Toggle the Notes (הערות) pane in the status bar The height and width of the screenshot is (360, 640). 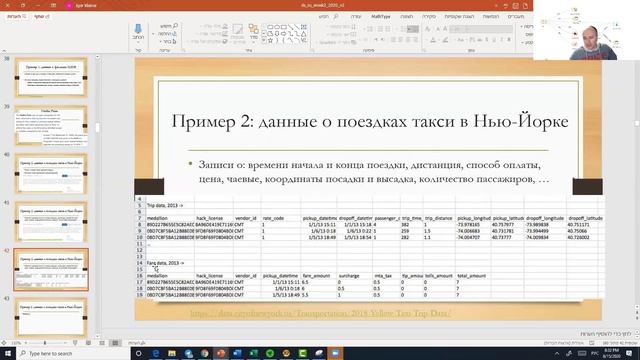point(137,343)
